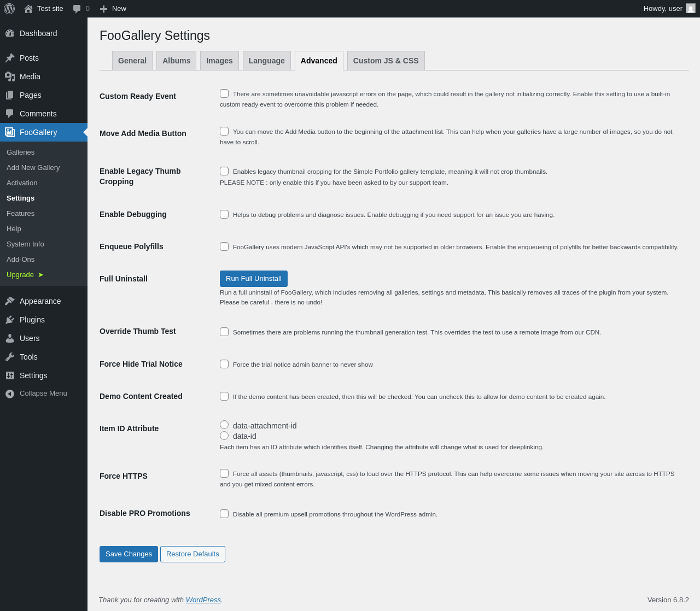The height and width of the screenshot is (611, 700).
Task: Check Move Add Media Button option
Action: tap(224, 131)
